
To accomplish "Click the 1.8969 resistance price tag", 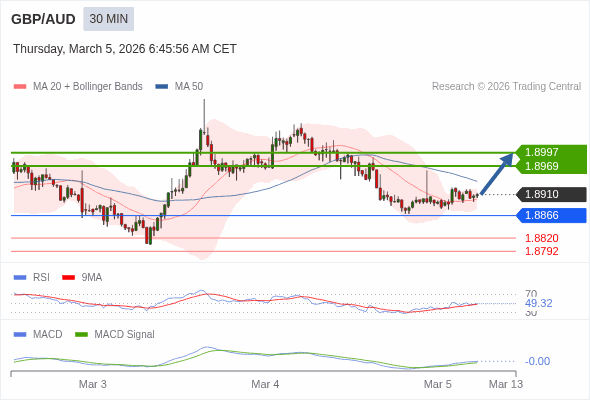I will click(x=550, y=166).
